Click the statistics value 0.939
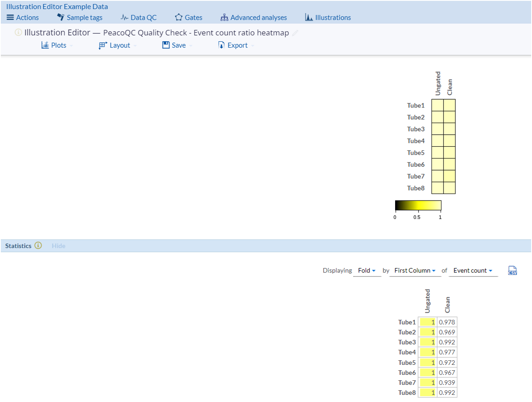 pyautogui.click(x=447, y=382)
